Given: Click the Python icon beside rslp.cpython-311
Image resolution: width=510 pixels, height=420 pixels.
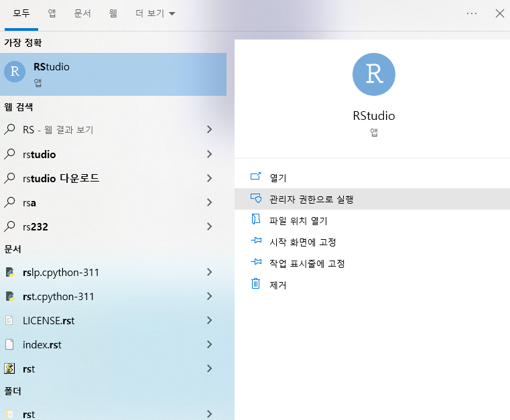Looking at the screenshot, I should 10,272.
